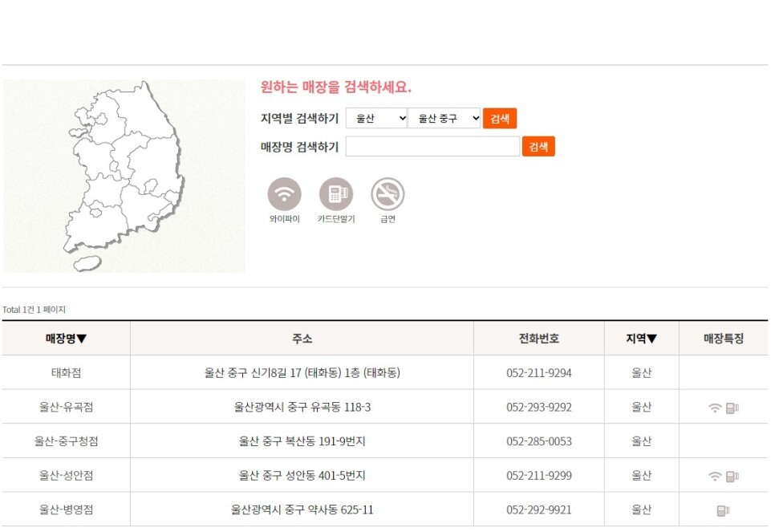Image resolution: width=775 pixels, height=532 pixels.
Task: Click the 주소 column header
Action: 302,339
